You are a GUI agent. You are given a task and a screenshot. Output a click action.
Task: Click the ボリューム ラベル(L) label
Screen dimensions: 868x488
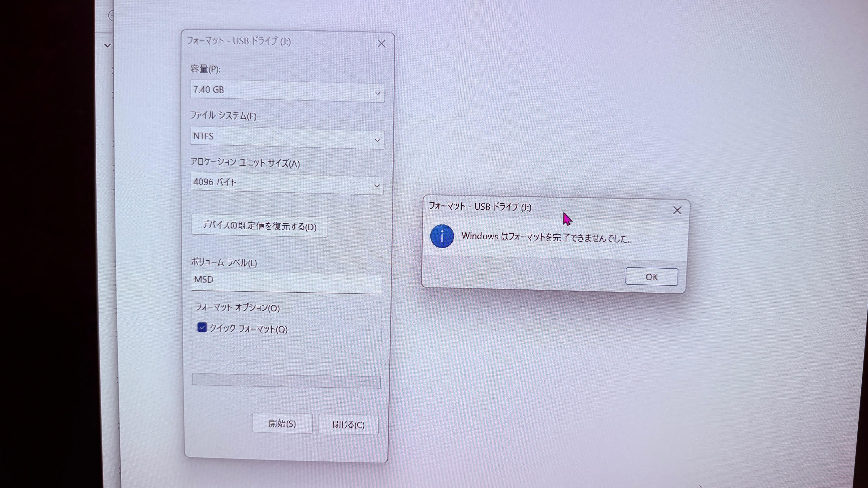[x=224, y=262]
